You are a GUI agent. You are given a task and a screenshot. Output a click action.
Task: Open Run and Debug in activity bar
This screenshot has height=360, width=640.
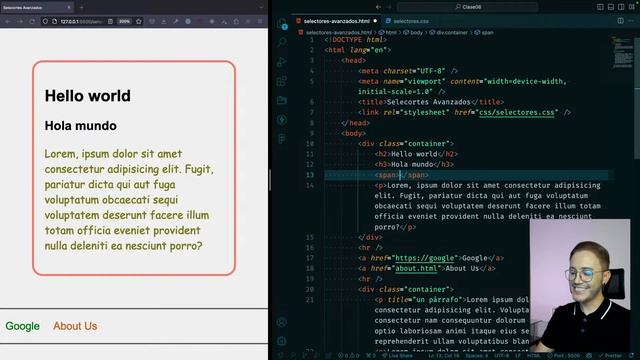pos(282,62)
